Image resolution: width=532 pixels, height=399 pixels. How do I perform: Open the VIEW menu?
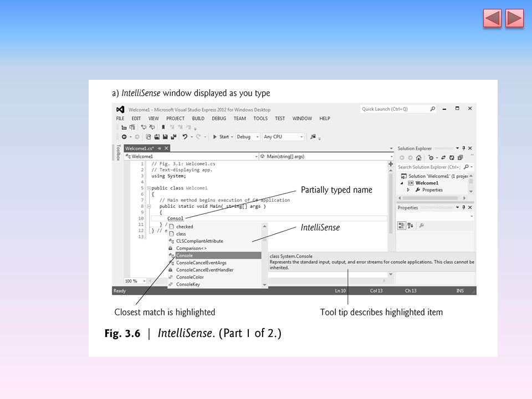pyautogui.click(x=154, y=119)
